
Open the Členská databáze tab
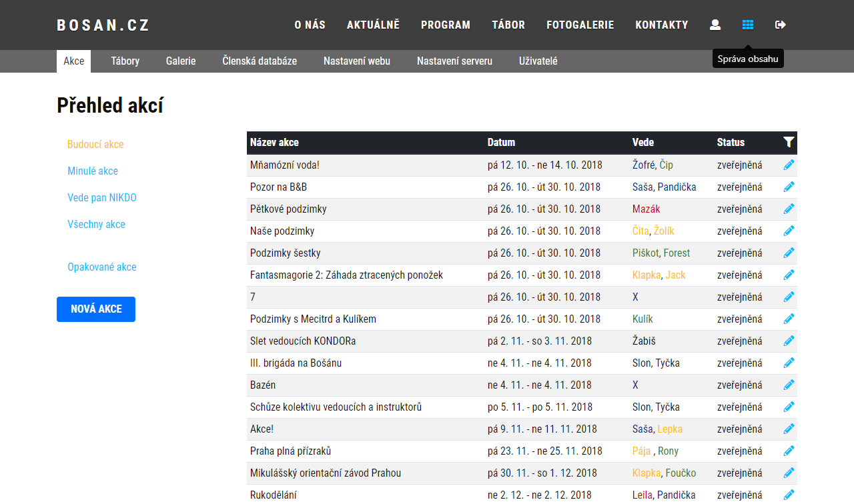(x=260, y=61)
